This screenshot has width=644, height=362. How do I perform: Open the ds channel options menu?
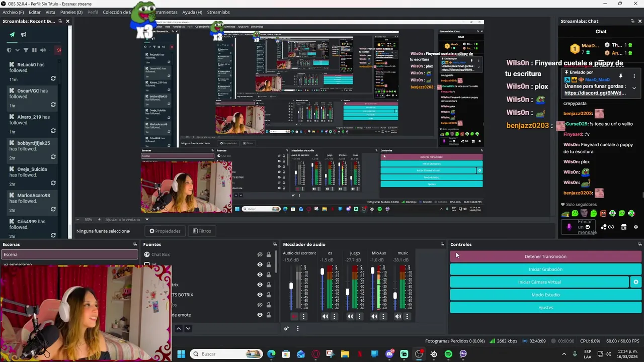tap(335, 316)
